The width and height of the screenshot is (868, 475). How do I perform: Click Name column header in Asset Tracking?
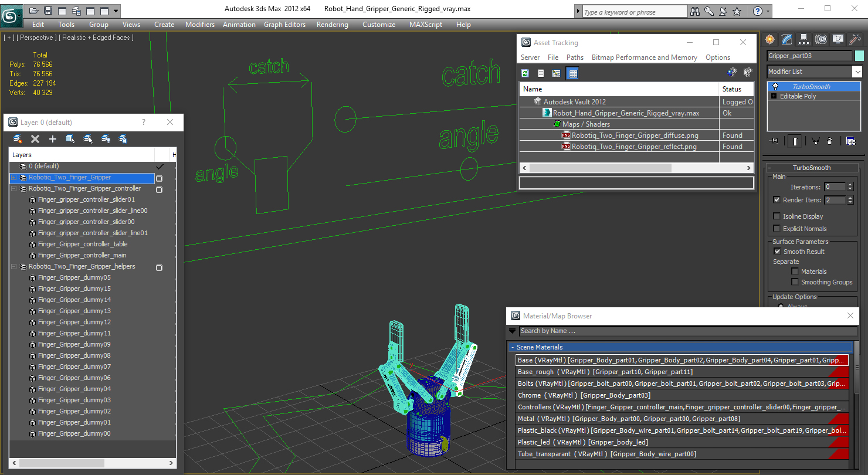[619, 89]
